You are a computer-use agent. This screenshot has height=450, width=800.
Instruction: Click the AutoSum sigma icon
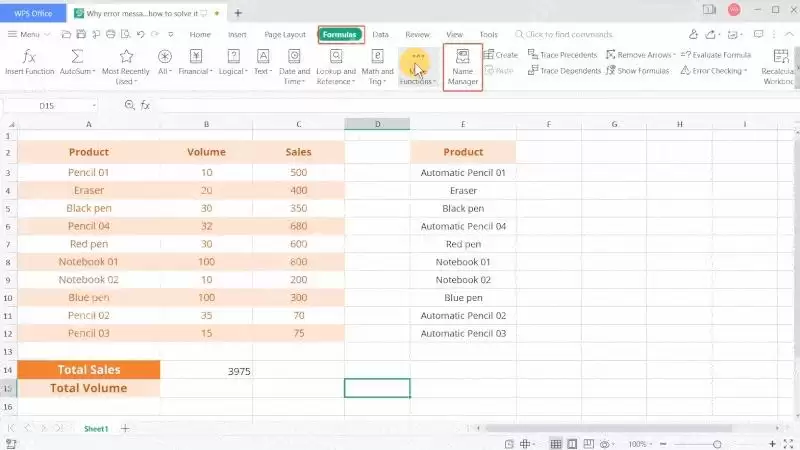click(77, 56)
